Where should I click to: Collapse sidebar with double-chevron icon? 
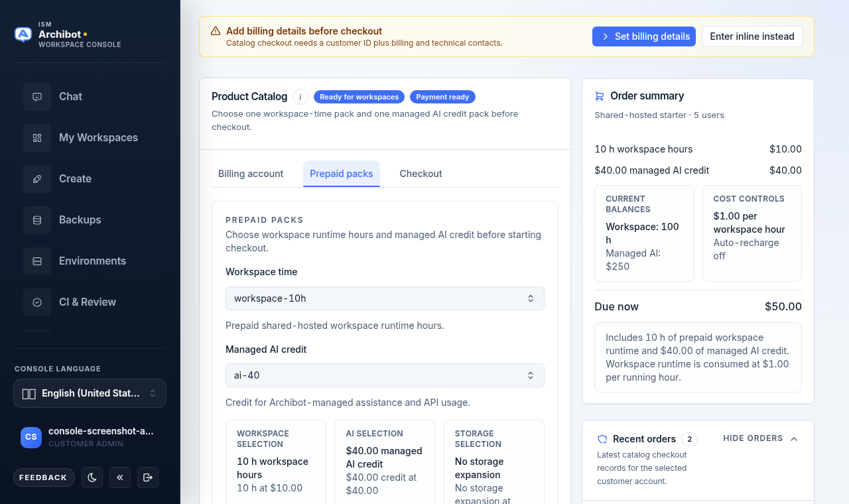pos(120,477)
